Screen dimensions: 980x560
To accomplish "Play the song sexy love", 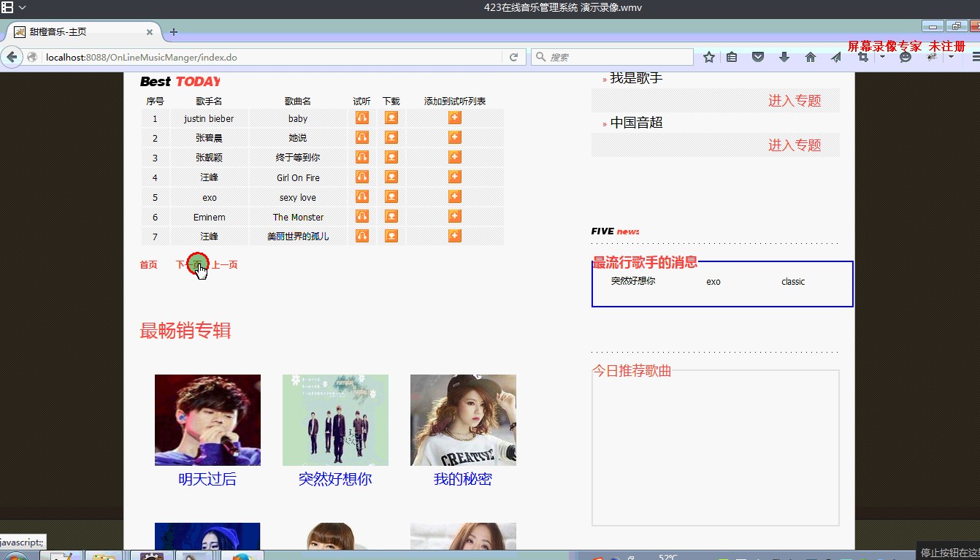I will tap(361, 196).
